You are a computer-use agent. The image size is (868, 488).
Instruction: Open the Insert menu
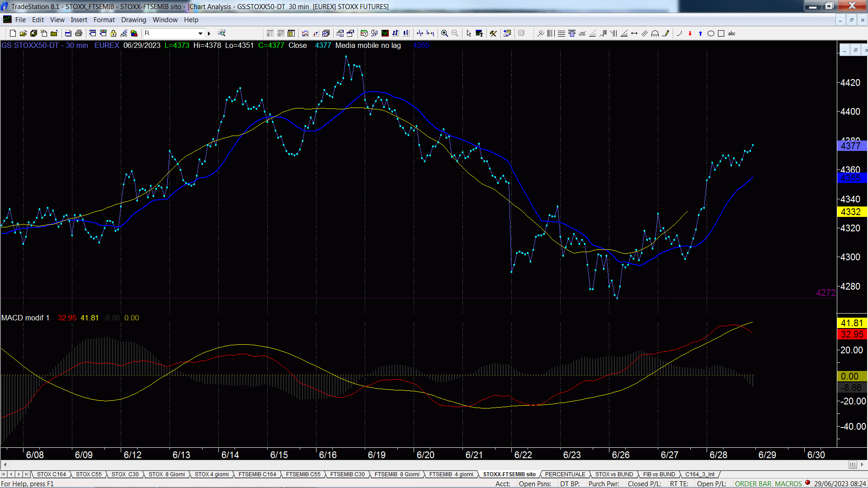pos(79,20)
